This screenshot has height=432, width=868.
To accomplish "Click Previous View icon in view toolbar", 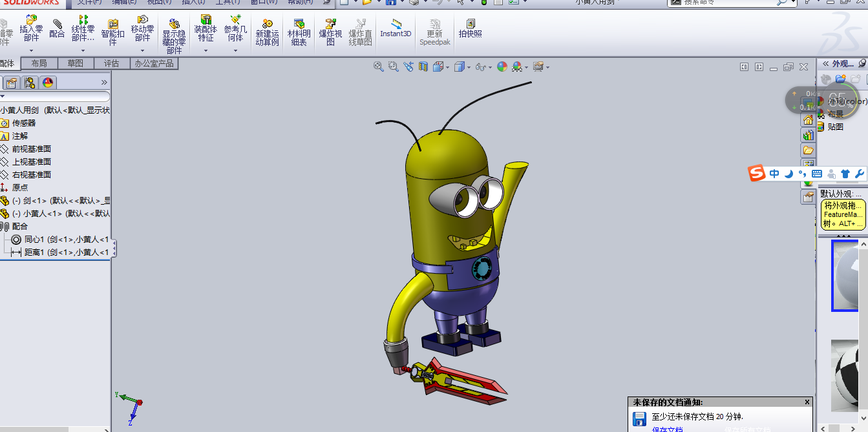I will (x=408, y=67).
